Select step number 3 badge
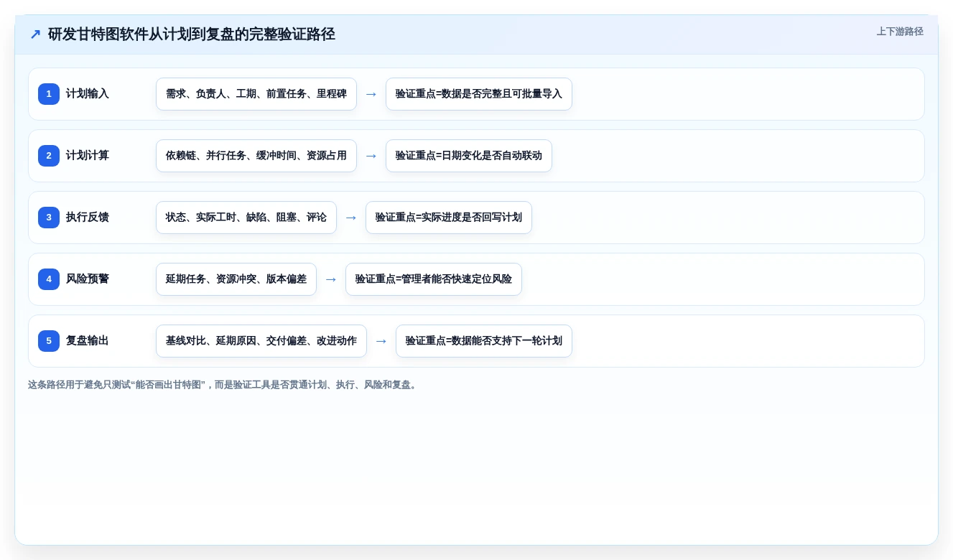953x560 pixels. pyautogui.click(x=49, y=218)
